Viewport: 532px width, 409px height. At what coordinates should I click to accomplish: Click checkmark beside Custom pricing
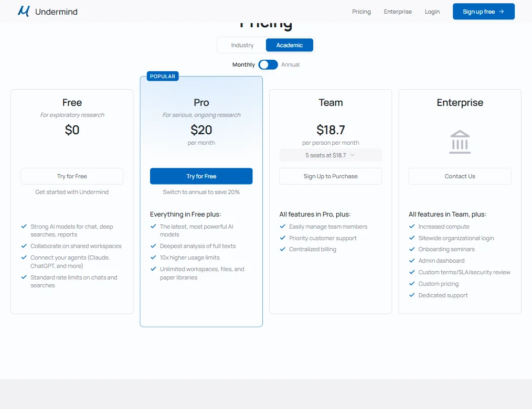coord(412,284)
